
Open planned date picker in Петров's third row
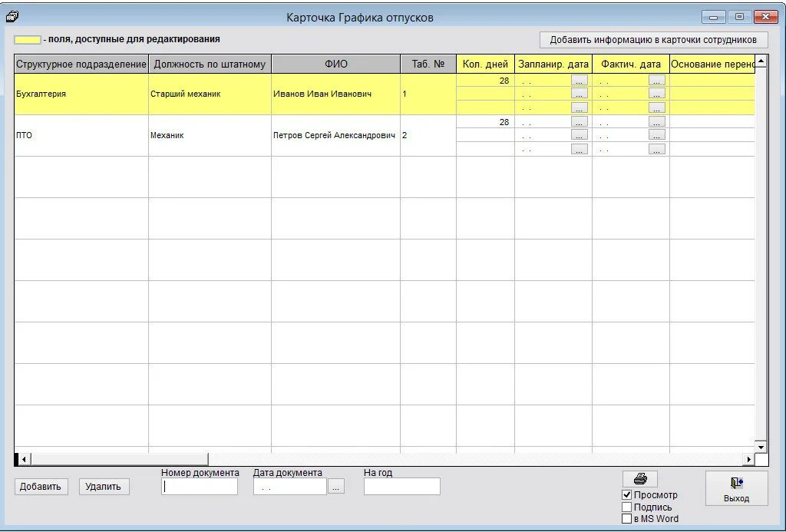click(580, 150)
